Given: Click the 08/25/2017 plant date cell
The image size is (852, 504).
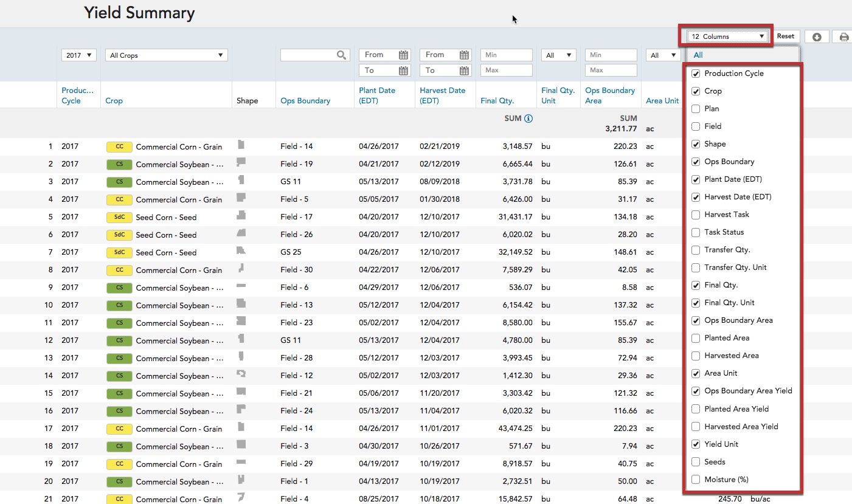Looking at the screenshot, I should coord(379,499).
